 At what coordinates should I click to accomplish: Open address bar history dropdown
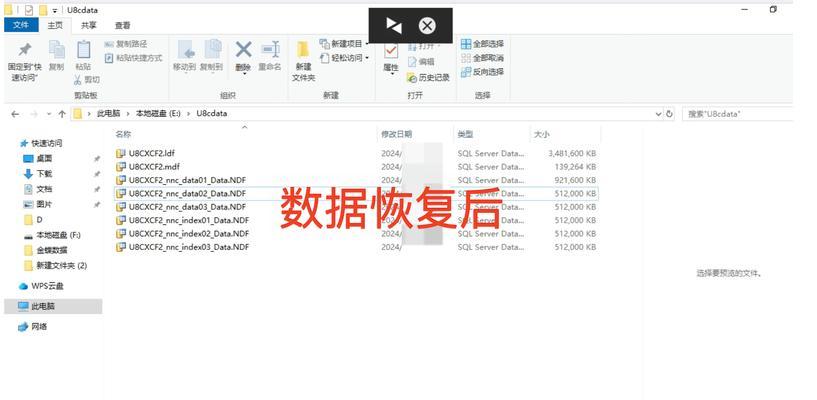658,114
